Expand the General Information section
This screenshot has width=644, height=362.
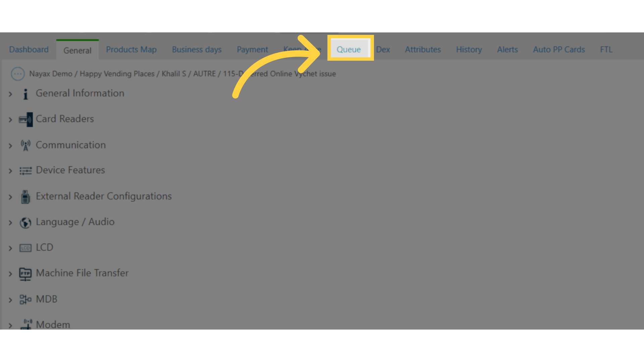click(11, 93)
